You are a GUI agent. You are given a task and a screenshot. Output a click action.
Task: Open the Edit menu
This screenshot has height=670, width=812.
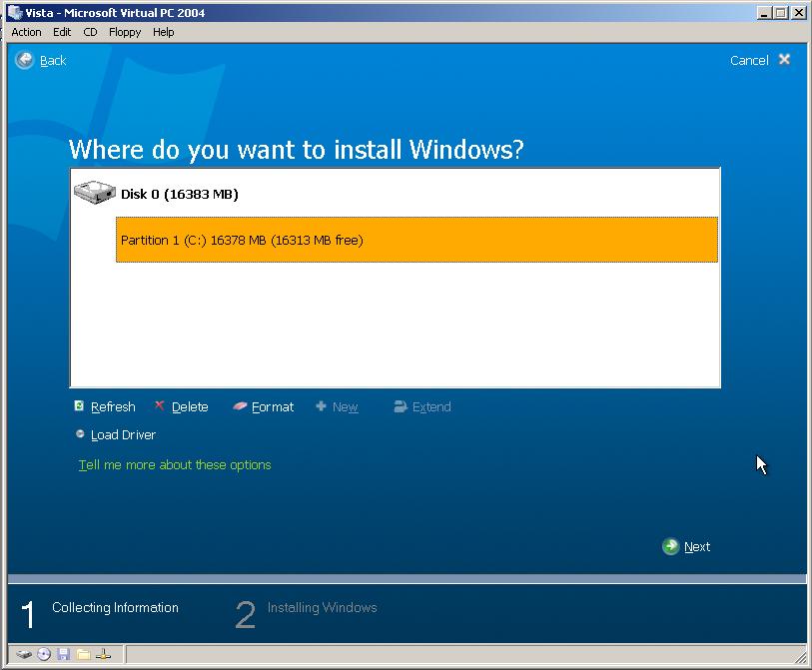tap(62, 32)
